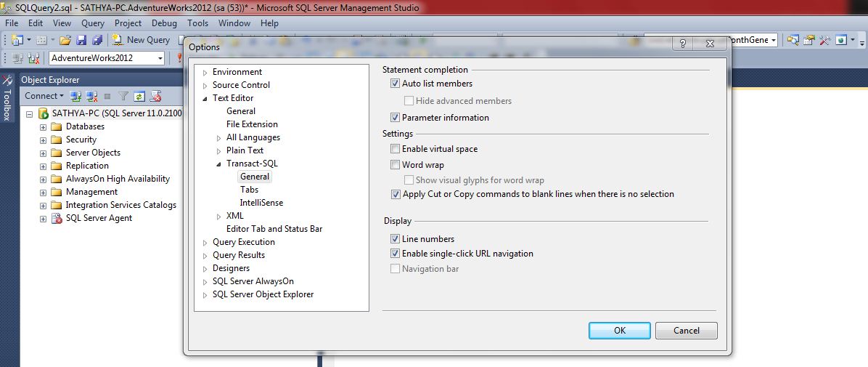Viewport: 868px width, 367px height.
Task: Open the Help menu
Action: pyautogui.click(x=269, y=23)
